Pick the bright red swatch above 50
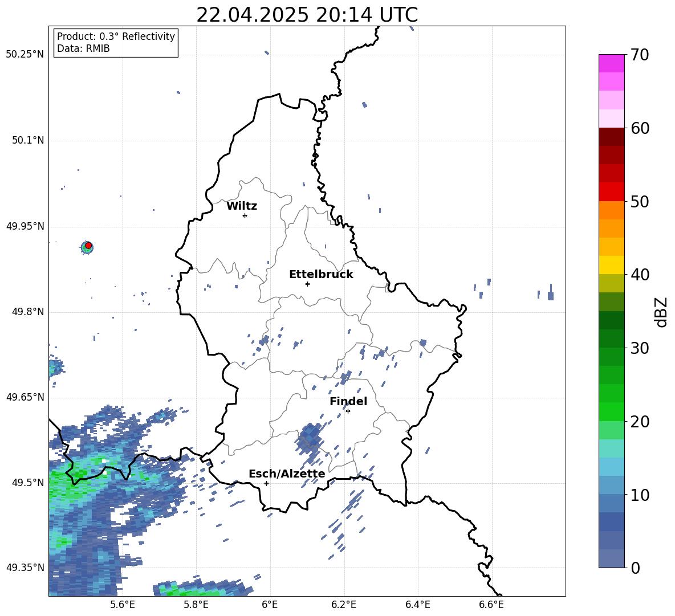This screenshot has height=616, width=675. [611, 192]
